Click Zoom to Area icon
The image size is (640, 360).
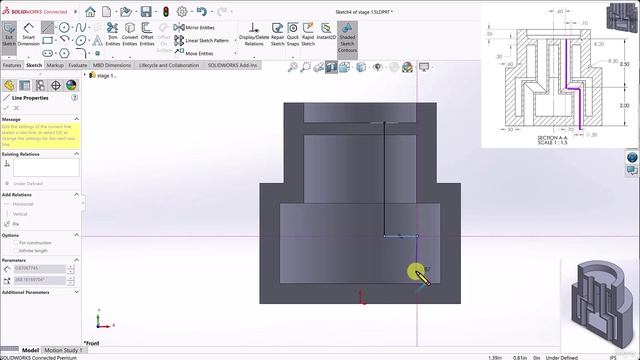click(305, 67)
